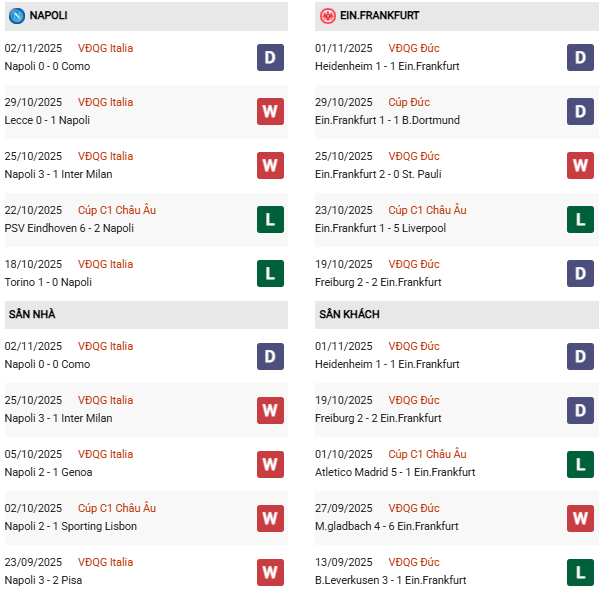Viewport: 600px width, 595px height.
Task: Click loss badge for Torino 1 - 0 Napoli
Action: pyautogui.click(x=270, y=274)
